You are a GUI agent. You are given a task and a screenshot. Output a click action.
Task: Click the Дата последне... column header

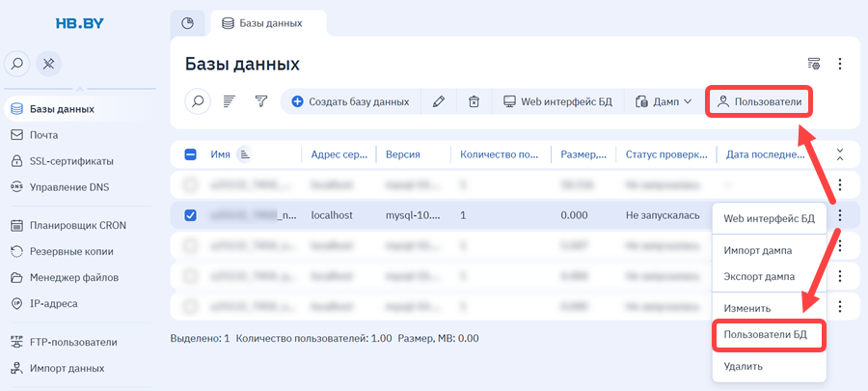tap(766, 154)
